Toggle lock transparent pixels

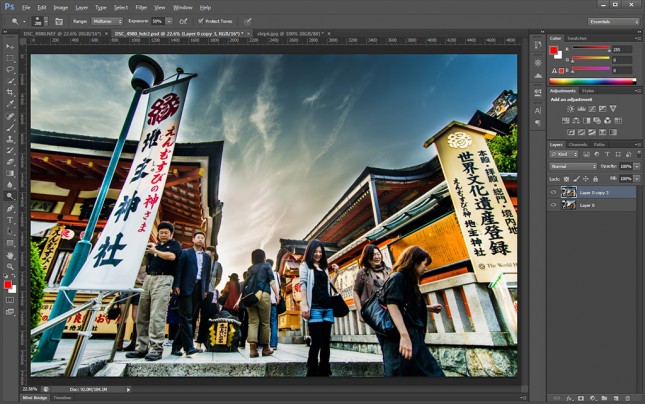click(x=566, y=179)
